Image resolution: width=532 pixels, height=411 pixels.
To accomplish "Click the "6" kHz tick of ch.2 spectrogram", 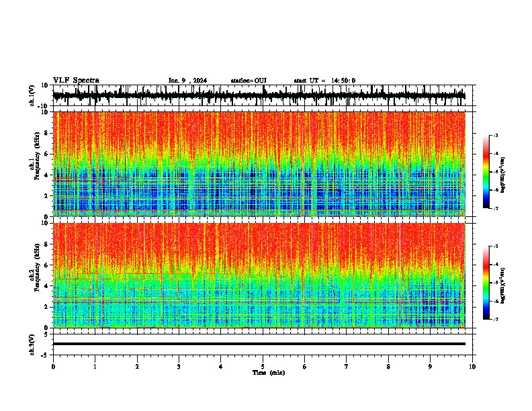I will click(47, 265).
